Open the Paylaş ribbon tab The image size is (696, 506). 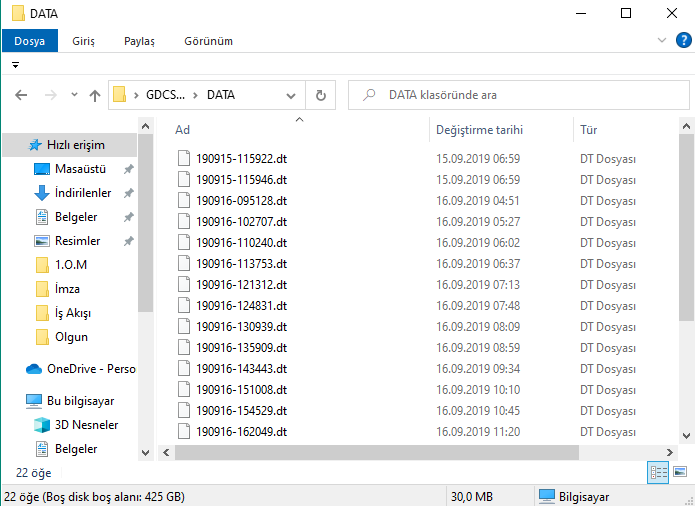pyautogui.click(x=139, y=41)
